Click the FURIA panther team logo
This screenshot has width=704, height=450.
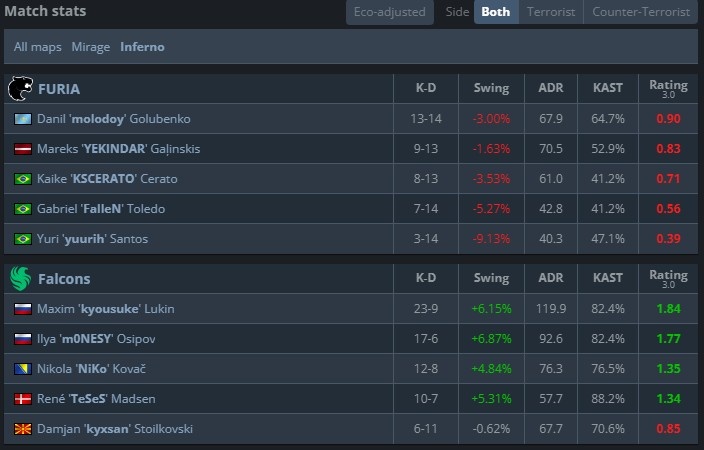(x=20, y=88)
